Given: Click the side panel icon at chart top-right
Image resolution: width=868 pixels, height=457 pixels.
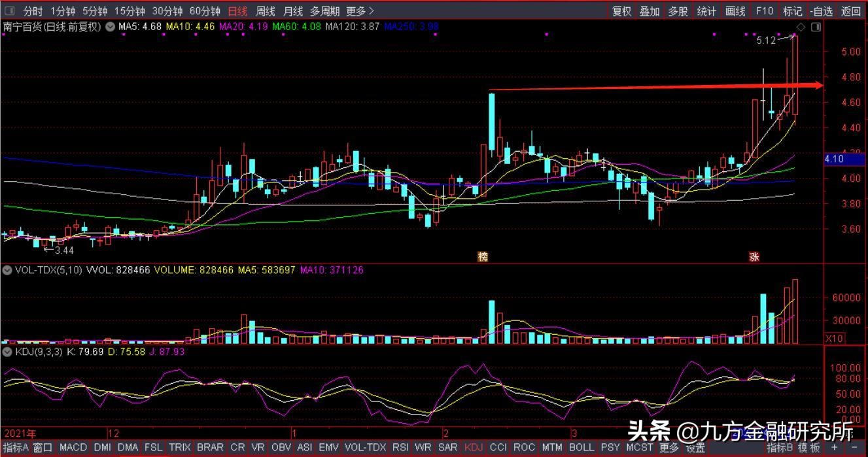Looking at the screenshot, I should (815, 27).
